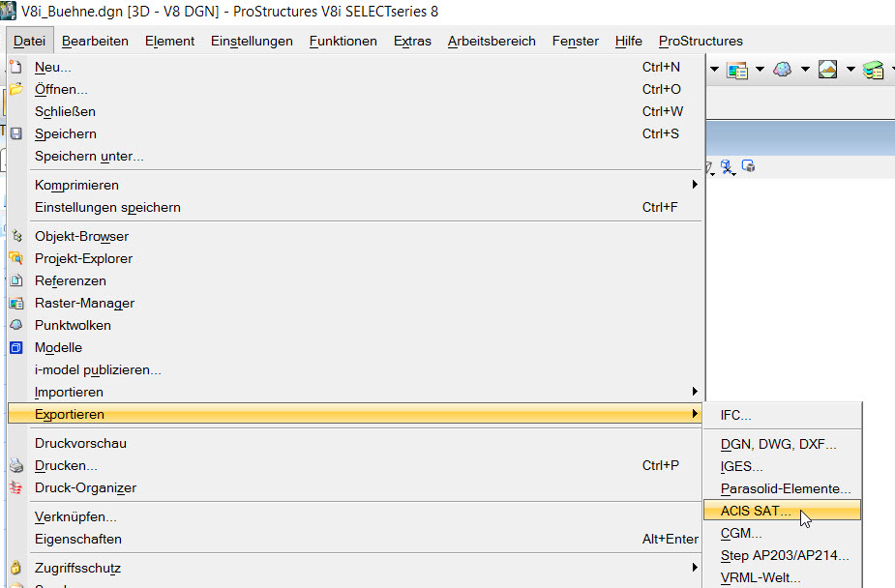This screenshot has width=895, height=588.
Task: Open Druckvorschau
Action: click(356, 444)
